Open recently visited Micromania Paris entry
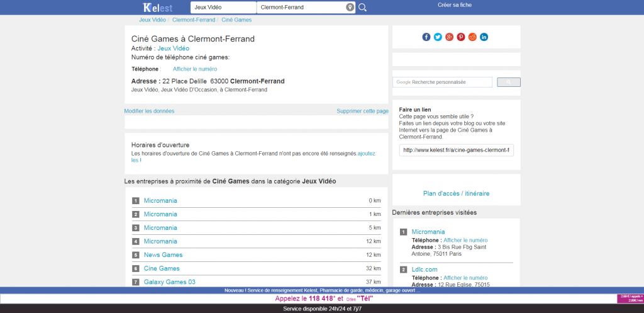Image resolution: width=644 pixels, height=313 pixels. (428, 232)
